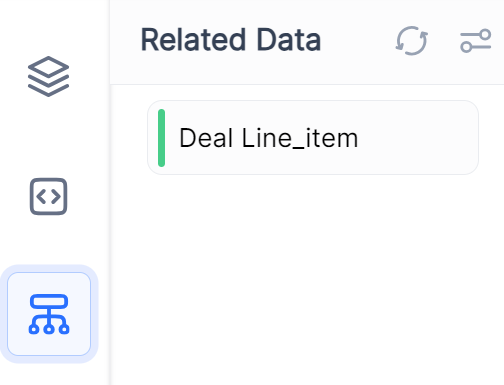Image resolution: width=504 pixels, height=385 pixels.
Task: Refresh the Related Data panel
Action: [412, 41]
